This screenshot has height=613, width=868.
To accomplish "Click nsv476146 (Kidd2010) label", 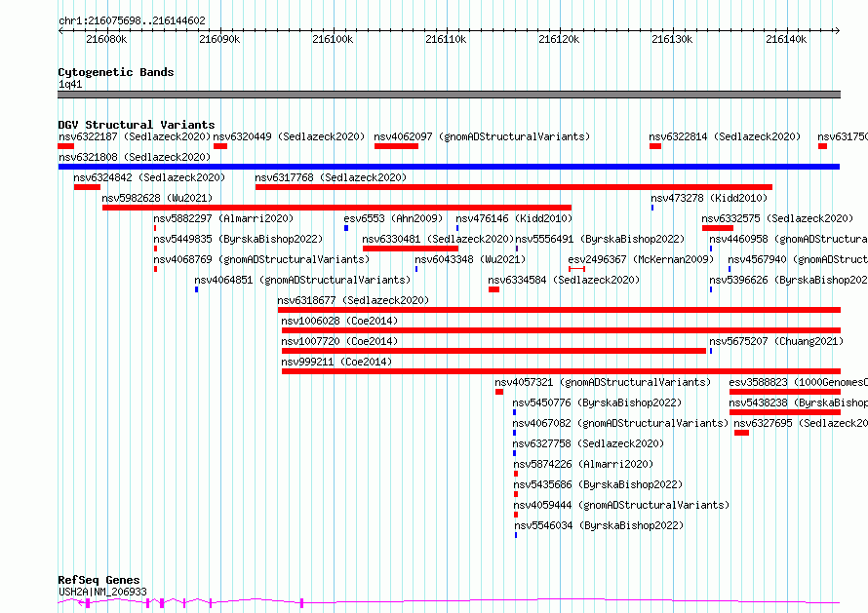I will 514,218.
